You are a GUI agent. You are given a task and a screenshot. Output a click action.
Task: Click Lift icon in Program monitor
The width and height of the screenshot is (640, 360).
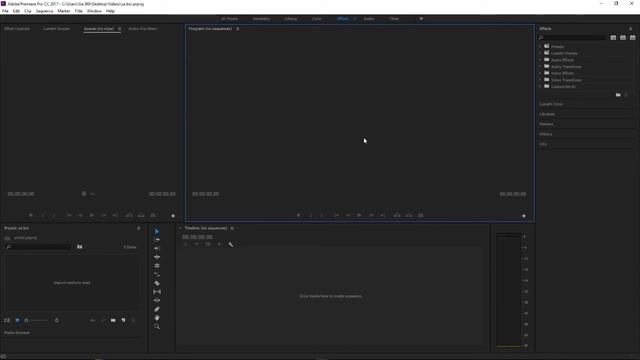pos(397,216)
